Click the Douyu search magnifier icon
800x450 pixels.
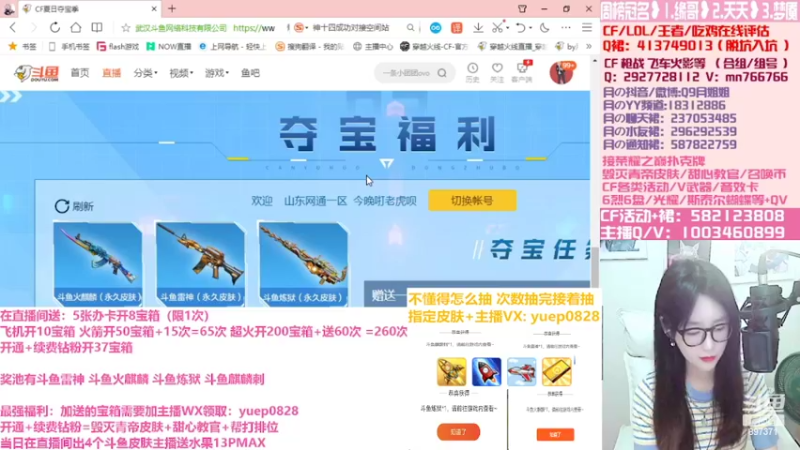pos(442,73)
